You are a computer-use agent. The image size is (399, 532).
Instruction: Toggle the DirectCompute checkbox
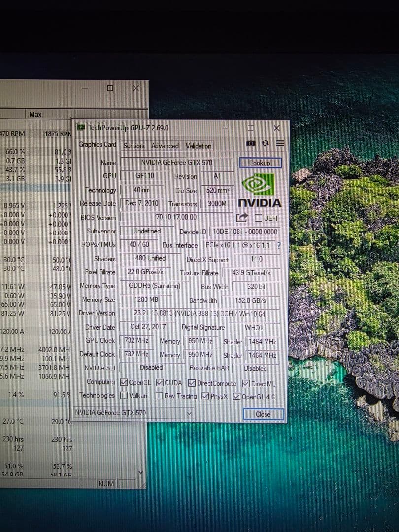(192, 383)
